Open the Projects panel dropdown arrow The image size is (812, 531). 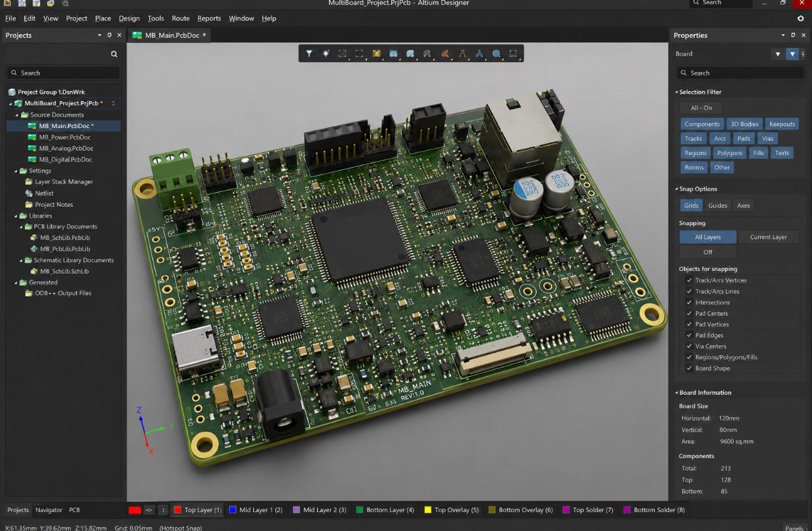[100, 35]
